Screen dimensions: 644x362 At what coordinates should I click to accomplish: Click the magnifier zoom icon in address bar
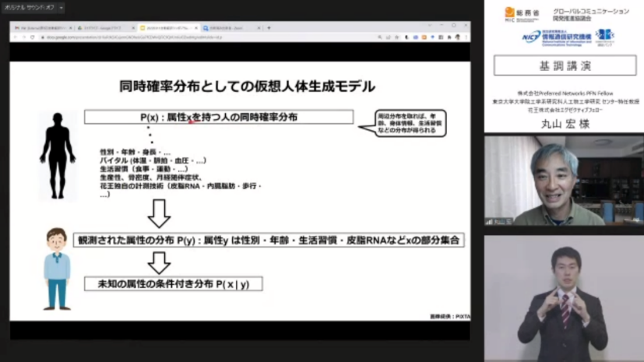pos(380,37)
